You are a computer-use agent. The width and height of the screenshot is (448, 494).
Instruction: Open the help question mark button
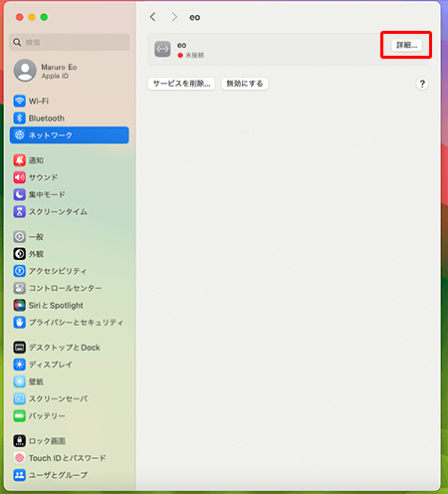(422, 84)
